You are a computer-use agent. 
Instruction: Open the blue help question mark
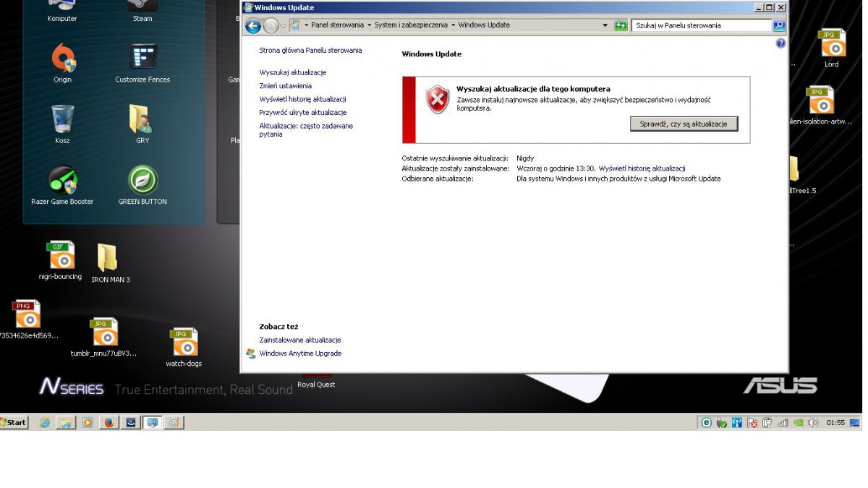[x=780, y=43]
